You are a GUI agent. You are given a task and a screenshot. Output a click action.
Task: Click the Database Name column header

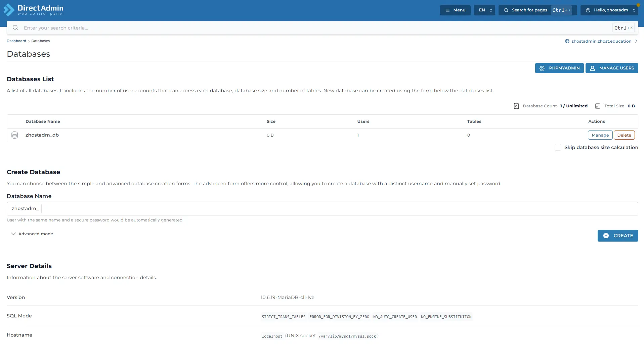[43, 121]
